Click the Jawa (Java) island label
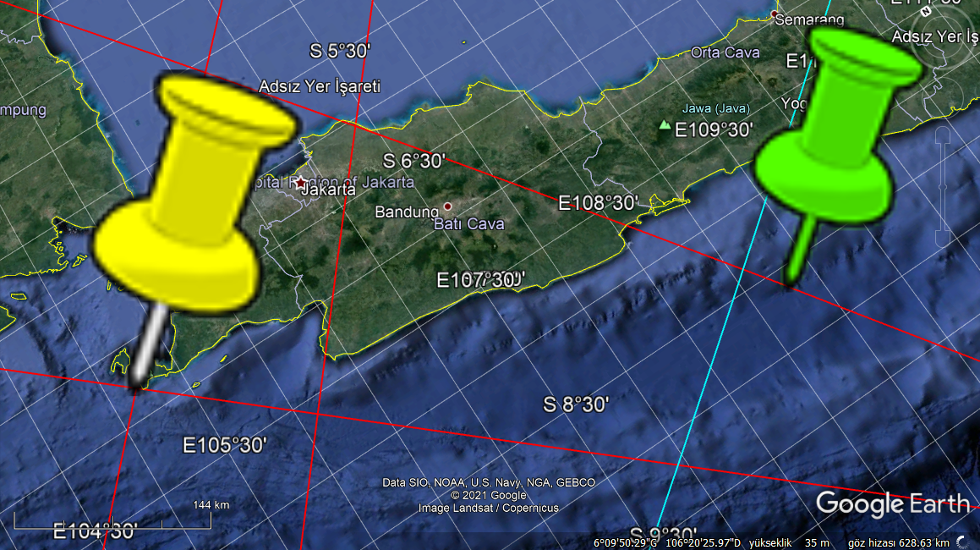Screen dimensions: 980x550 [715, 108]
